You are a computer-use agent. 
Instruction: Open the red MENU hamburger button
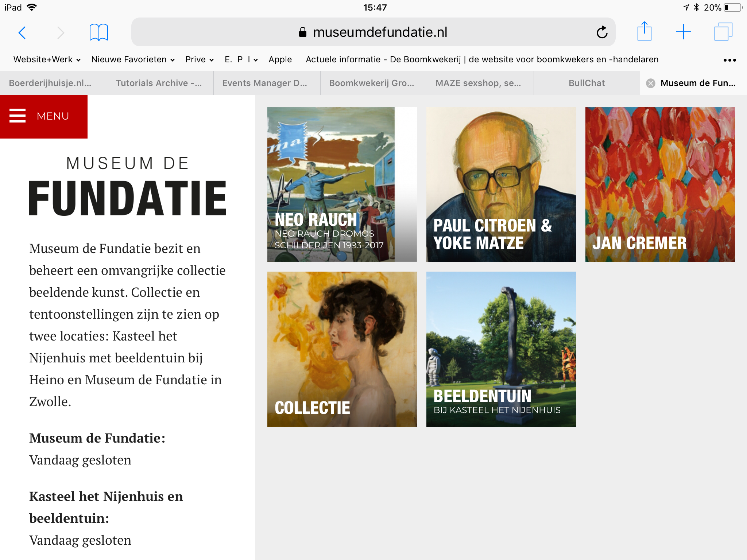(44, 116)
